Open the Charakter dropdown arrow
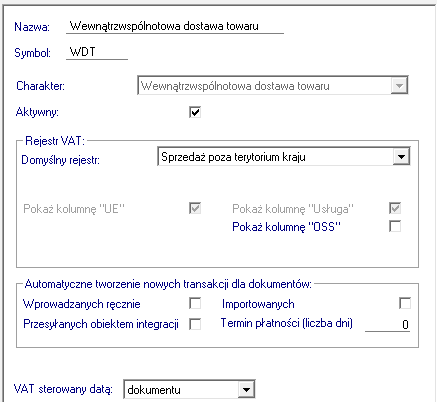 pyautogui.click(x=399, y=86)
